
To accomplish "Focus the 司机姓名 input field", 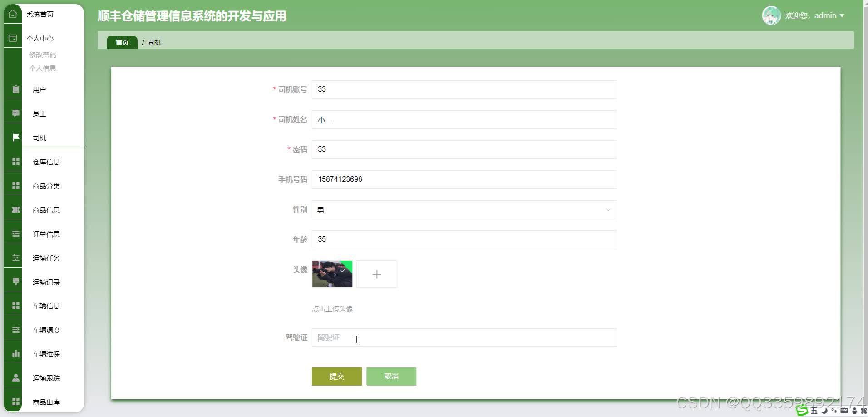I will coord(464,119).
